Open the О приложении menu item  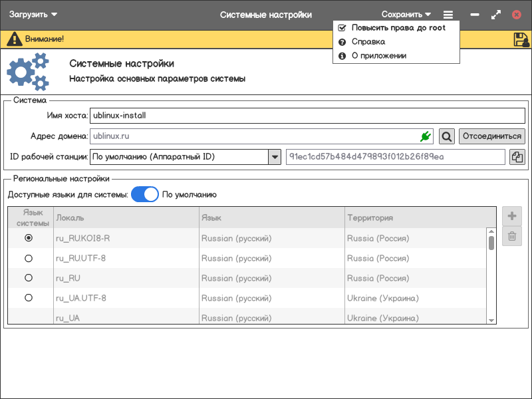point(378,56)
